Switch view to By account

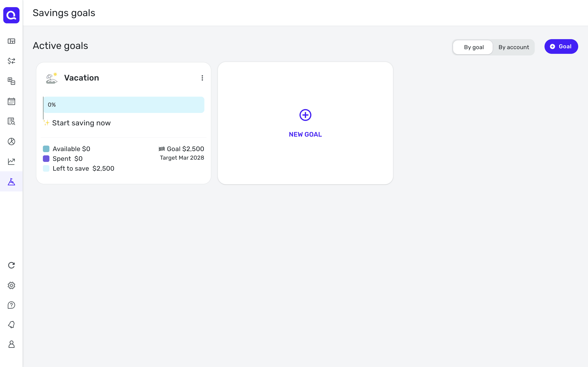tap(514, 47)
